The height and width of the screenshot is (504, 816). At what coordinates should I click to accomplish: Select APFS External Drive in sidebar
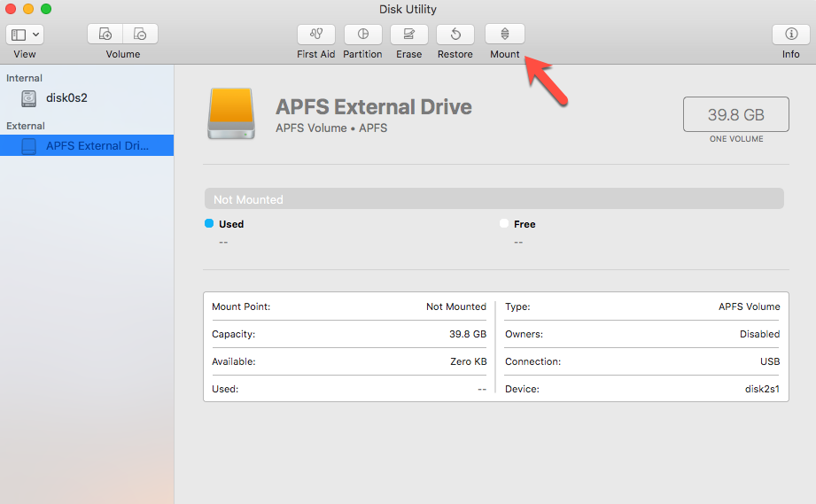(x=87, y=145)
